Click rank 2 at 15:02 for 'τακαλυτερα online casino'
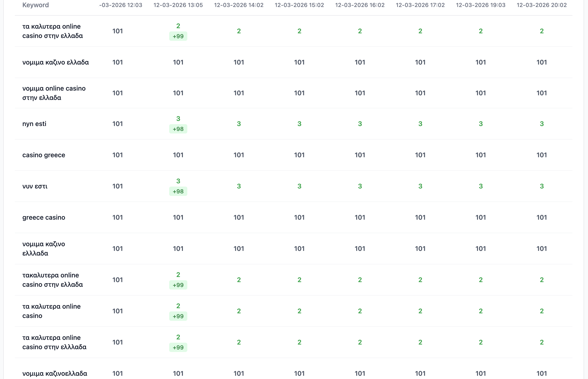Viewport: 588px width, 379px height. 299,280
